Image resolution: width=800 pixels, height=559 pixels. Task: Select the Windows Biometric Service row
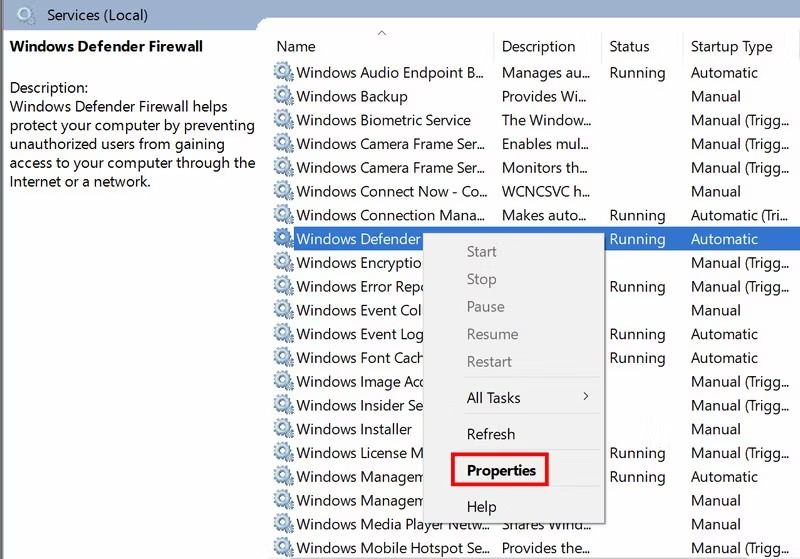click(x=383, y=120)
